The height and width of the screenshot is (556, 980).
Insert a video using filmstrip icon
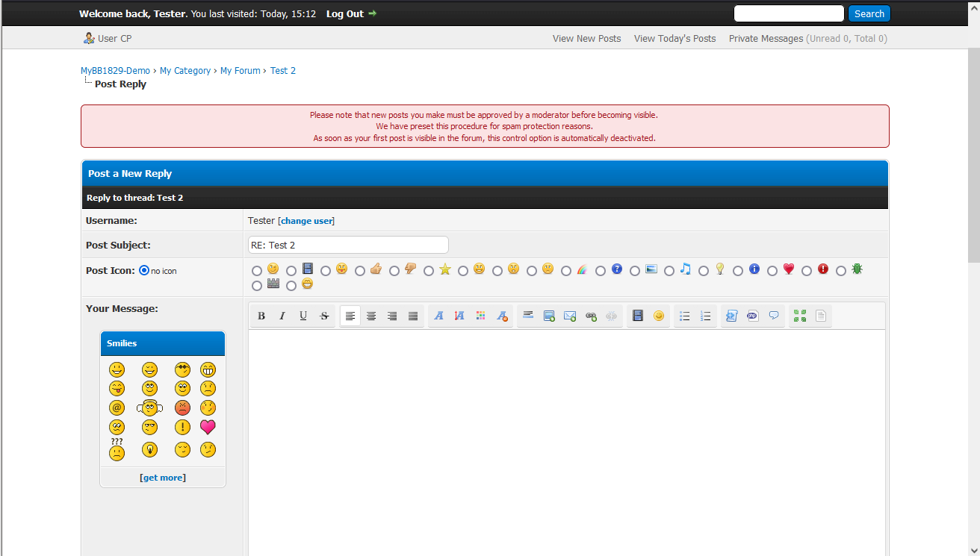pos(638,316)
